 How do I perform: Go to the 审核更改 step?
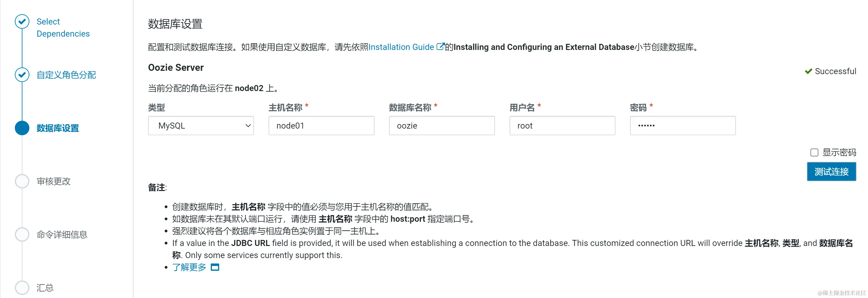(x=53, y=181)
